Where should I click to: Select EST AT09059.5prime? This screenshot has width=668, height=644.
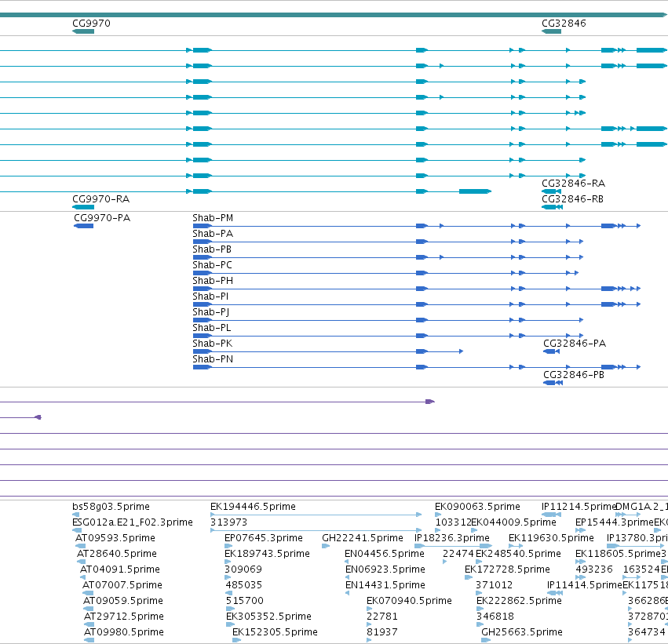click(x=122, y=601)
